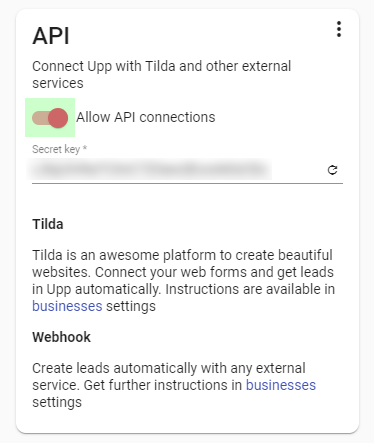Click the "Tilda is an awesome platform" text
374x443 pixels.
click(x=182, y=255)
